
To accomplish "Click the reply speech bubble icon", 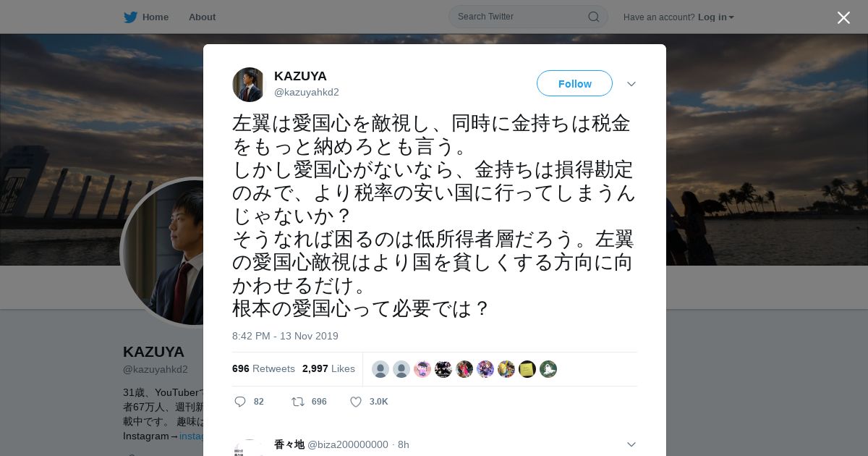I will 241,402.
